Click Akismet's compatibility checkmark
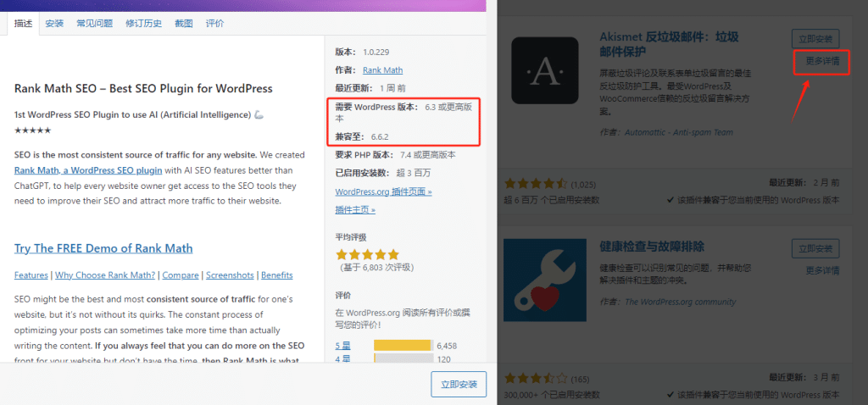868x405 pixels. click(x=670, y=200)
